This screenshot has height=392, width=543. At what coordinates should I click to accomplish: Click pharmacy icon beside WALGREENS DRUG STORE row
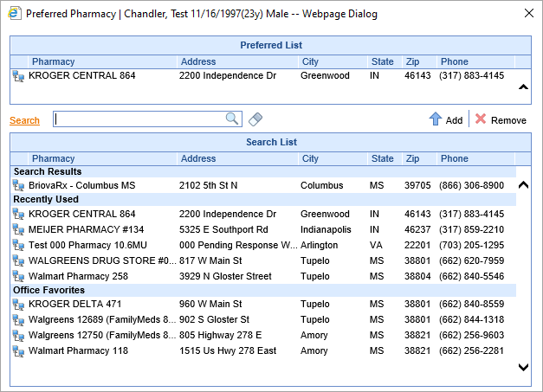(x=18, y=260)
